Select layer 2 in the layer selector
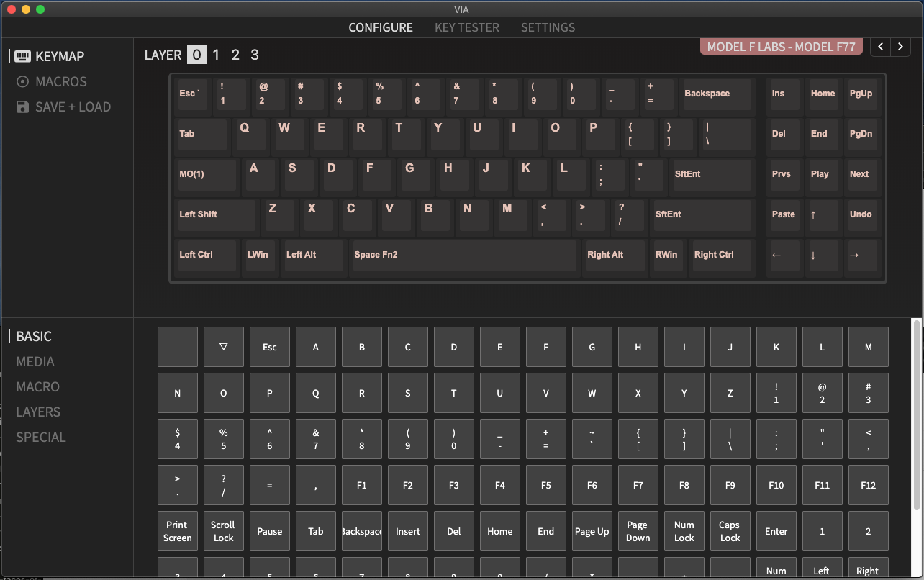The image size is (924, 580). (x=235, y=54)
